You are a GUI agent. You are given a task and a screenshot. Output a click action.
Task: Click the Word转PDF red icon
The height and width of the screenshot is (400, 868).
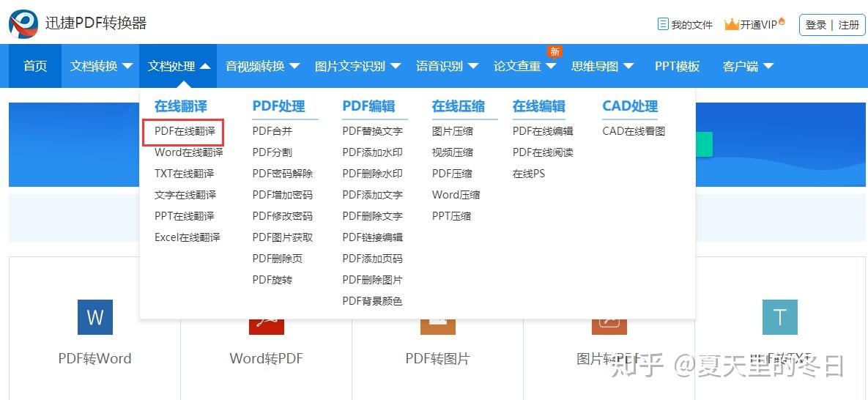[267, 326]
